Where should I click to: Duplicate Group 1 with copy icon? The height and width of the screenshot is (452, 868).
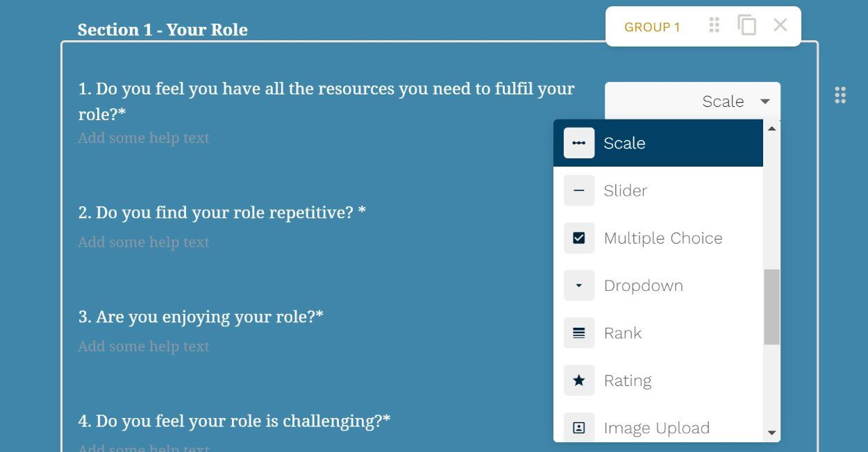(746, 26)
